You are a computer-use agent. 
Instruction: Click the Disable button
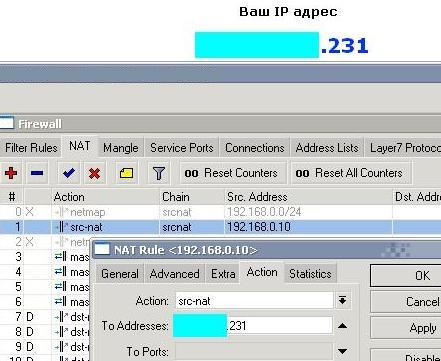pyautogui.click(x=406, y=355)
